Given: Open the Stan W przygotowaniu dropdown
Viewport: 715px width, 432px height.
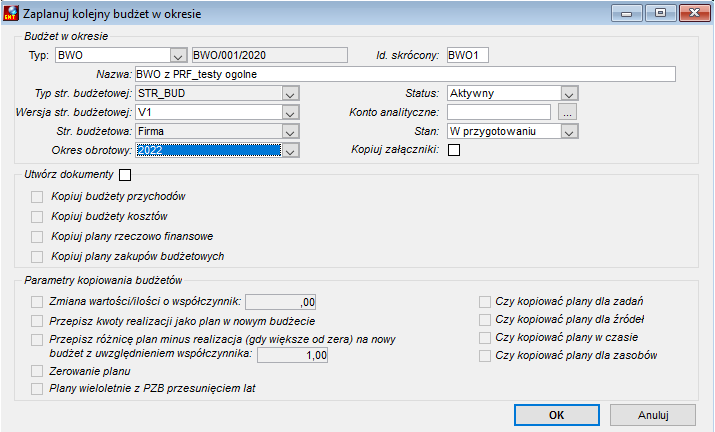Looking at the screenshot, I should click(569, 132).
